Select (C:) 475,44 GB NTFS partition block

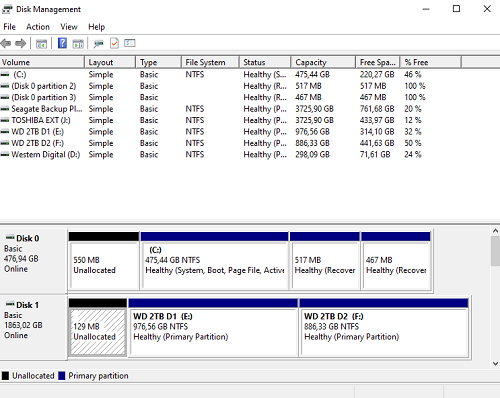click(x=214, y=261)
